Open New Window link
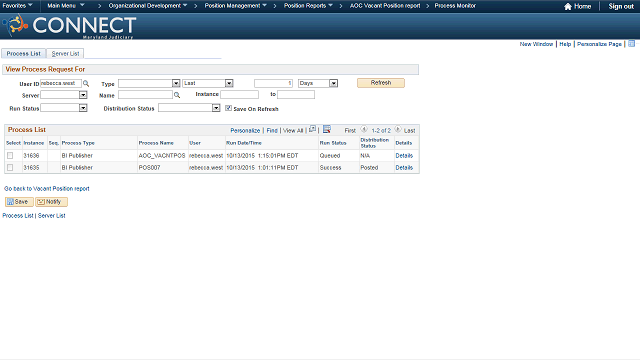Image resolution: width=640 pixels, height=360 pixels. pyautogui.click(x=536, y=44)
